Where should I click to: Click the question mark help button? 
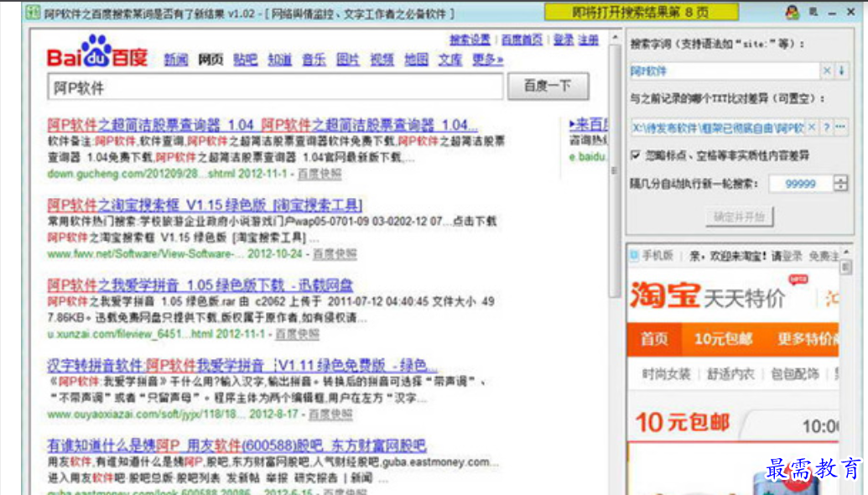826,128
